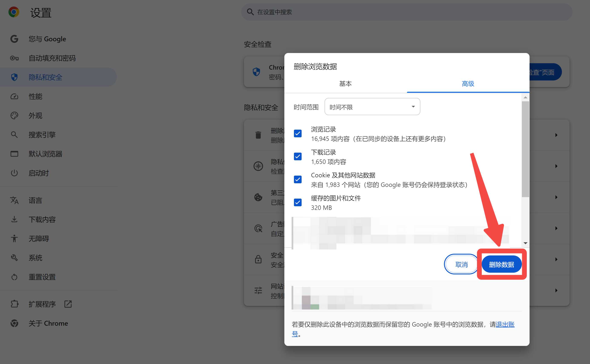Screen dimensions: 590x364
Task: Uncheck the 浏览记录 checkbox
Action: (x=298, y=133)
